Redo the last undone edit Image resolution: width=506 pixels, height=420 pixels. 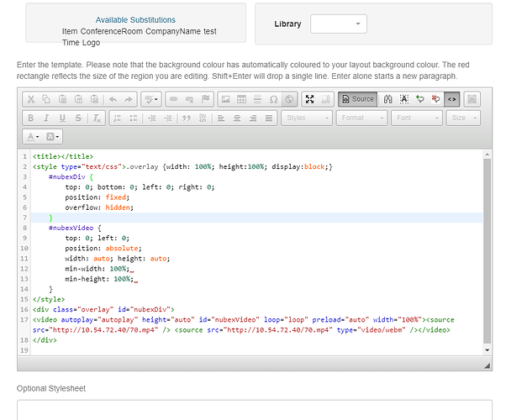click(x=129, y=99)
